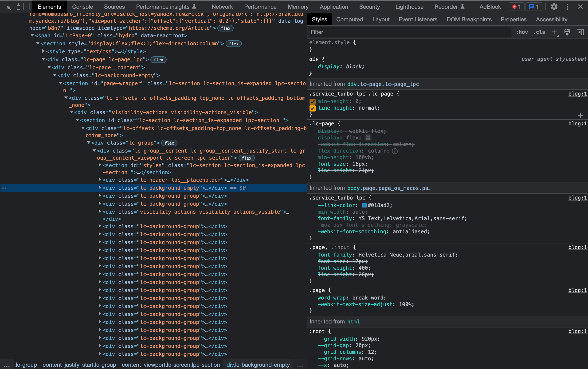Open blog:1 source link for .lc-page rule
This screenshot has width=588, height=369.
click(x=577, y=123)
